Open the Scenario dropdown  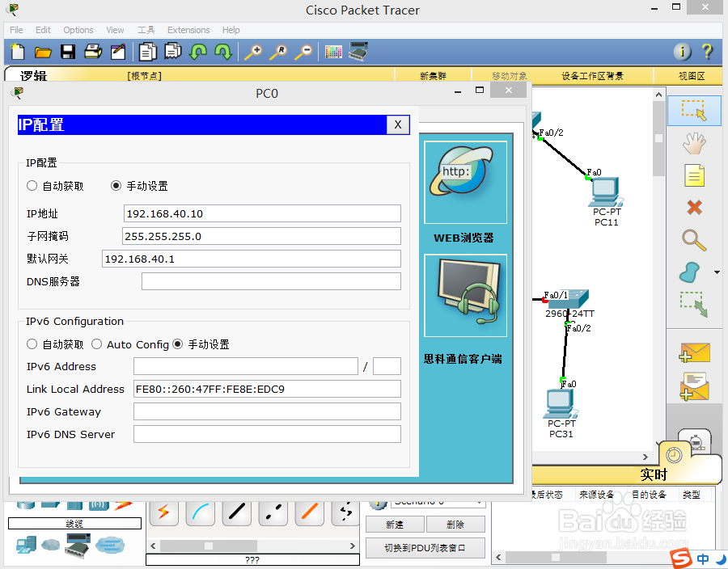438,502
